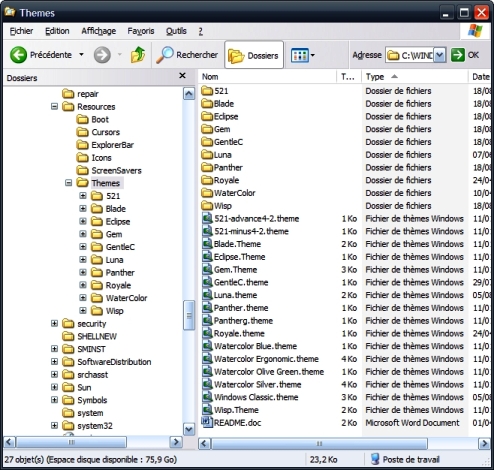Open the Outils menu
This screenshot has width=494, height=470.
(176, 31)
